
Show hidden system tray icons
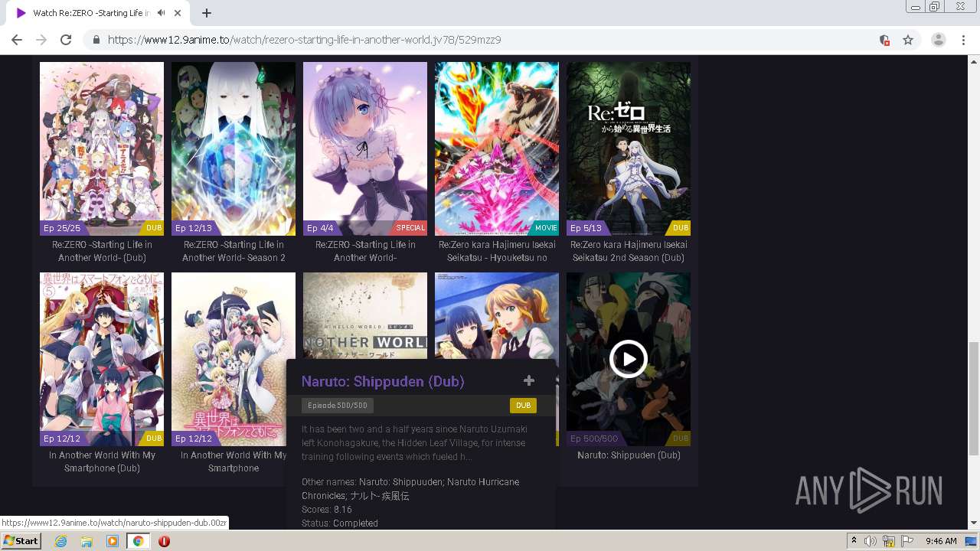tap(854, 541)
